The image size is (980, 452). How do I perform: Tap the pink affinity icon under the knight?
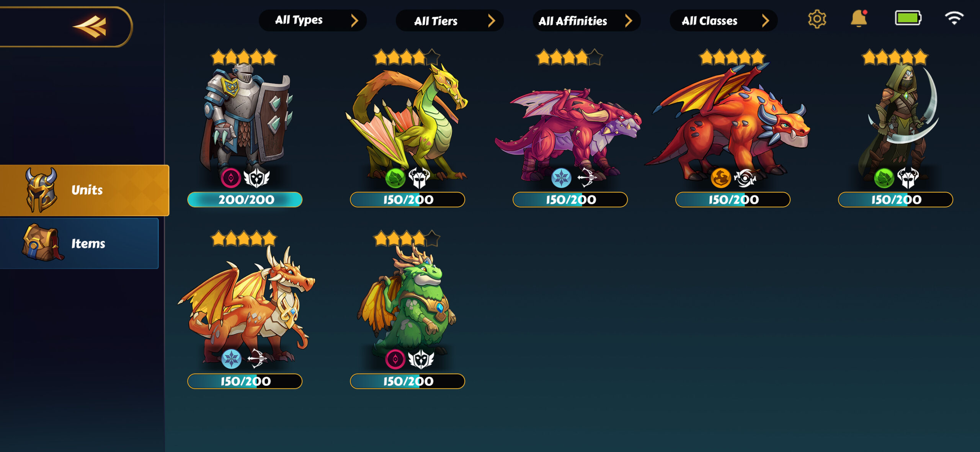(x=231, y=178)
